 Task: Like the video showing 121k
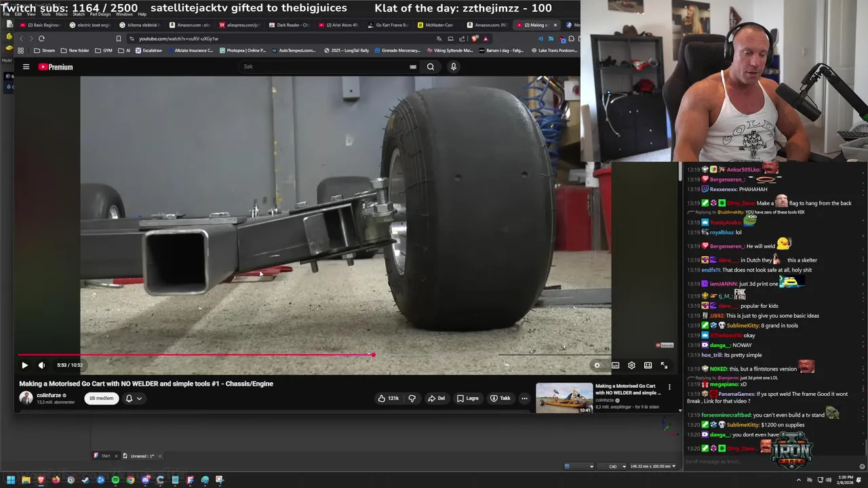[389, 399]
